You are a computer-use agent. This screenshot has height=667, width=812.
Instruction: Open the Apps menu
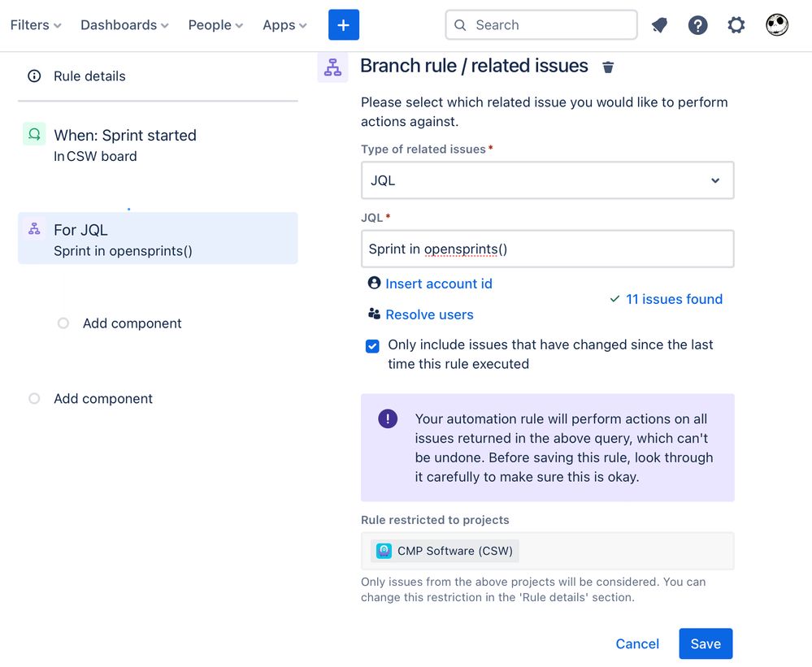[x=284, y=25]
